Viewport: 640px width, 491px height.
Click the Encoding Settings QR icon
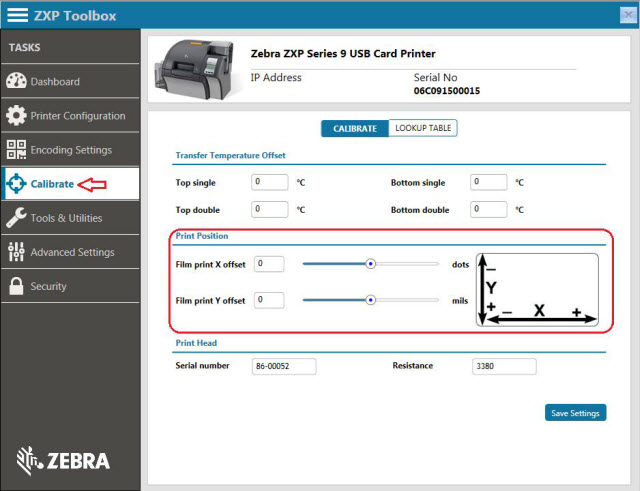point(16,150)
